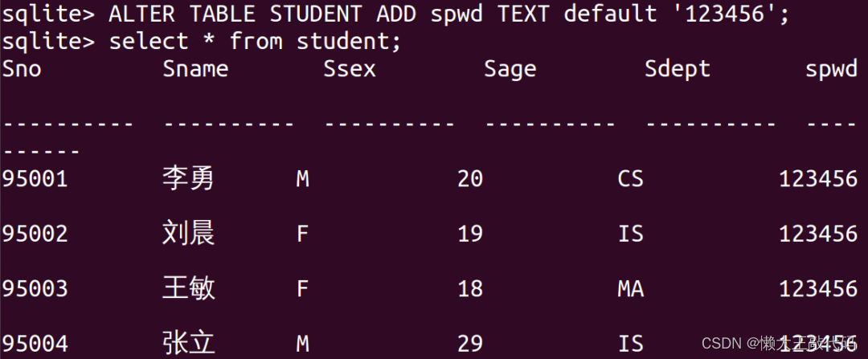Click the name 张立
Viewport: 868px width, 359px height.
coord(188,343)
